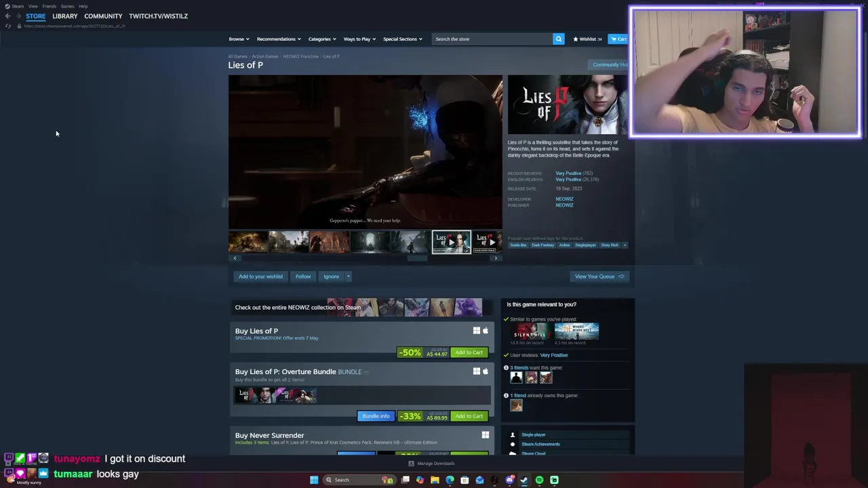Open the NEOWIZ collection banner
The width and height of the screenshot is (868, 488).
coord(361,307)
